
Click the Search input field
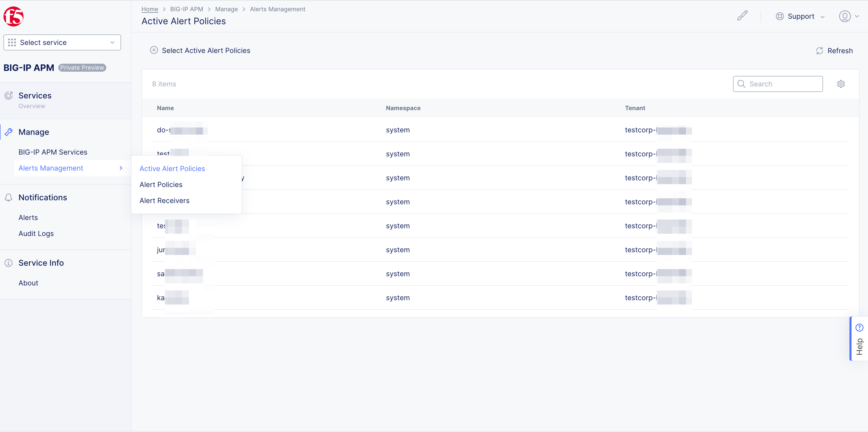[778, 84]
